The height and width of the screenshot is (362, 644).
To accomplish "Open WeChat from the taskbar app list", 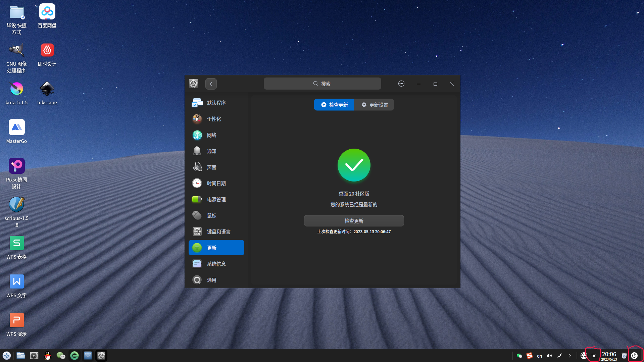I will [x=61, y=356].
